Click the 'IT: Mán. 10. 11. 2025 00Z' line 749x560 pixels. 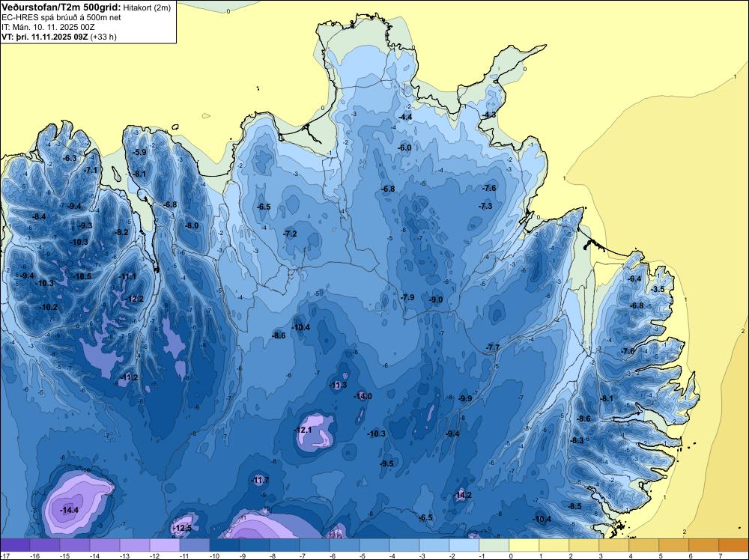(x=48, y=27)
